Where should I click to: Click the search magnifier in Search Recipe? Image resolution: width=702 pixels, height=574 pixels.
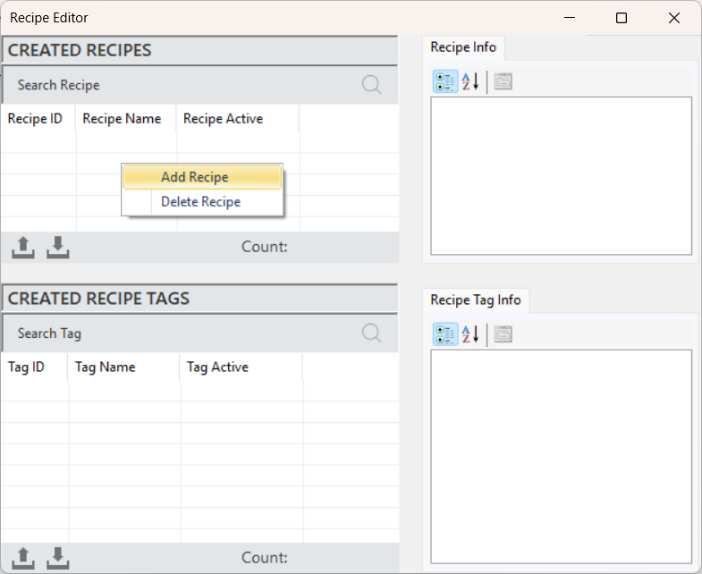(372, 85)
